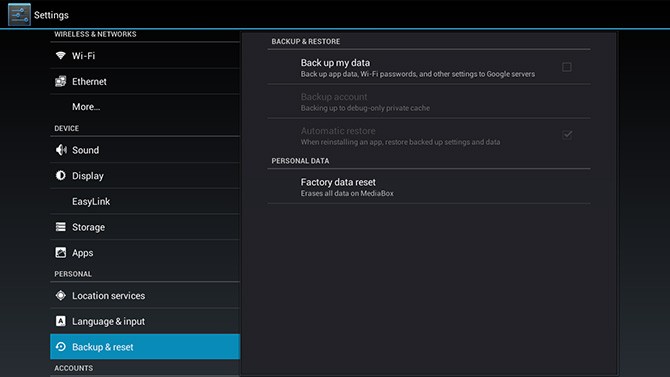Image resolution: width=670 pixels, height=377 pixels.
Task: Click 'Erases all data on MediaBox' text
Action: [347, 193]
